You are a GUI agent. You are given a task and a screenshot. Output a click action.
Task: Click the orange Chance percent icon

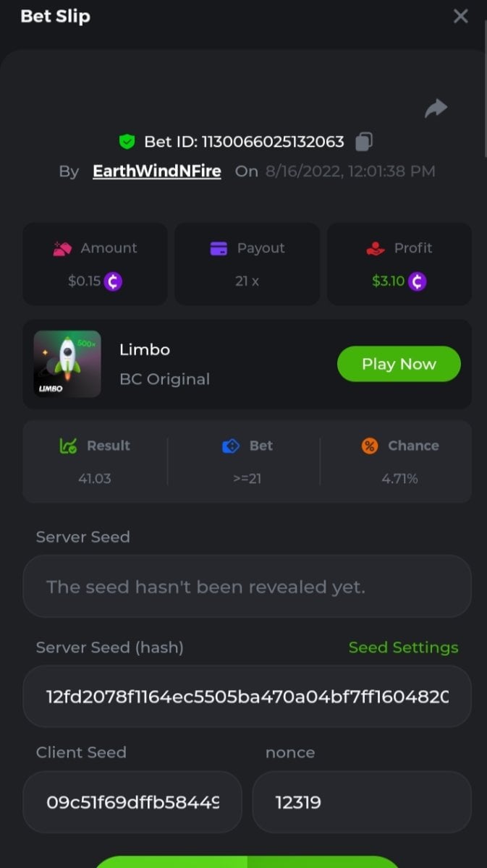click(369, 446)
